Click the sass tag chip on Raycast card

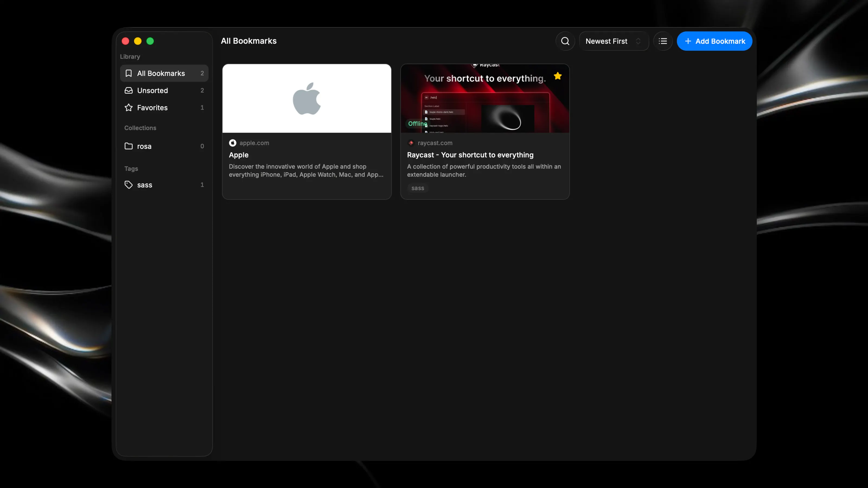pyautogui.click(x=417, y=188)
